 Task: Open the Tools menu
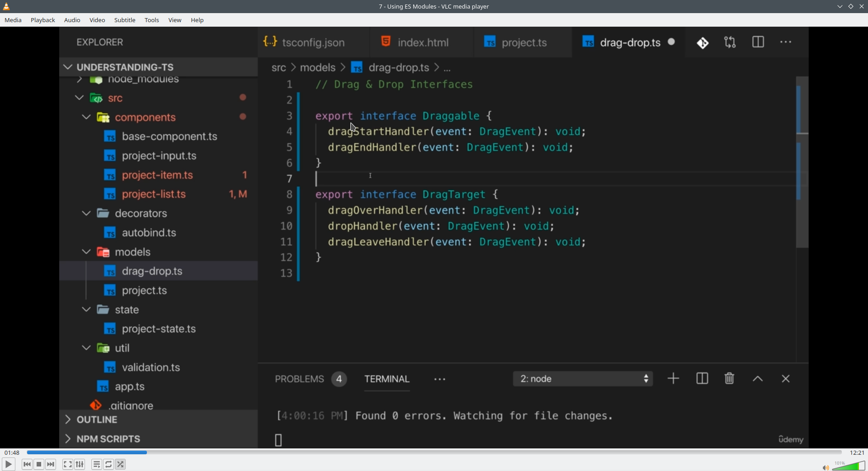point(152,20)
